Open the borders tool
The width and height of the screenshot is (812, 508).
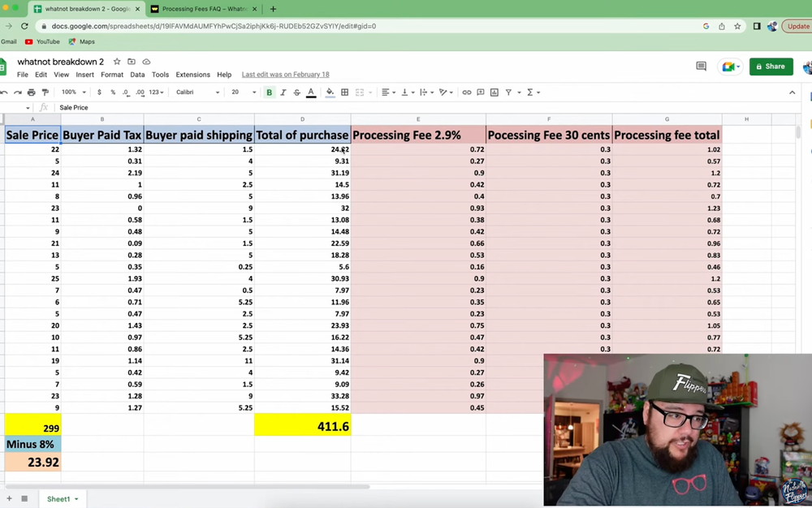coord(344,93)
